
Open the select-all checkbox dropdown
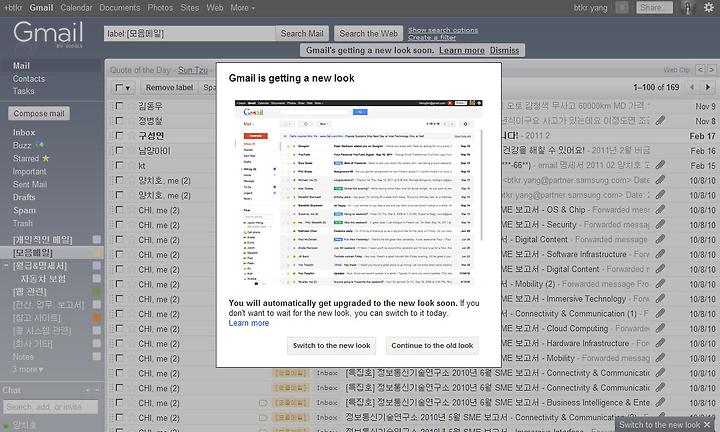pyautogui.click(x=123, y=87)
